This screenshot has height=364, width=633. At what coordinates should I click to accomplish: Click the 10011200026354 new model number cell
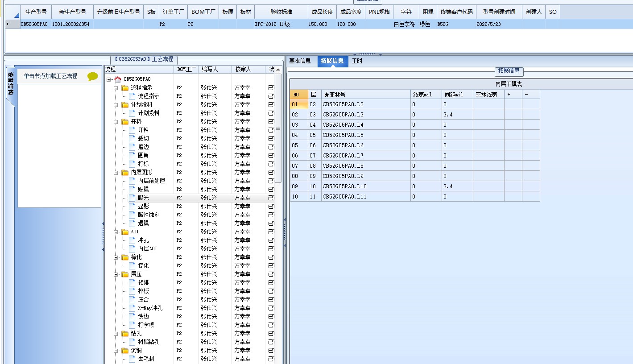pos(73,24)
